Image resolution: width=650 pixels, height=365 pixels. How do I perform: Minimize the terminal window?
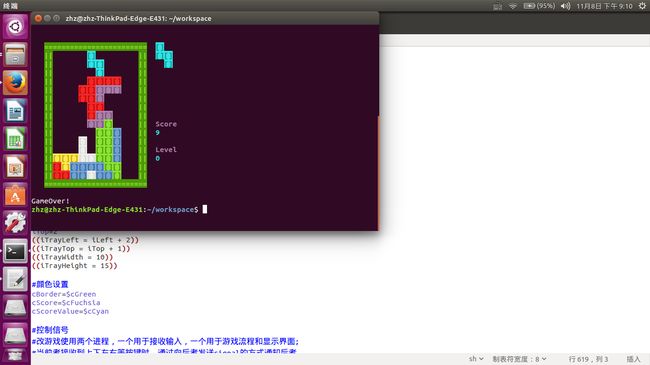(47, 18)
